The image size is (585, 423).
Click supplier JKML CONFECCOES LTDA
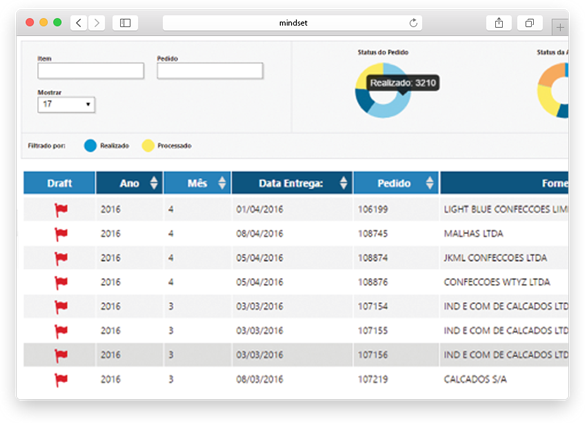point(495,258)
